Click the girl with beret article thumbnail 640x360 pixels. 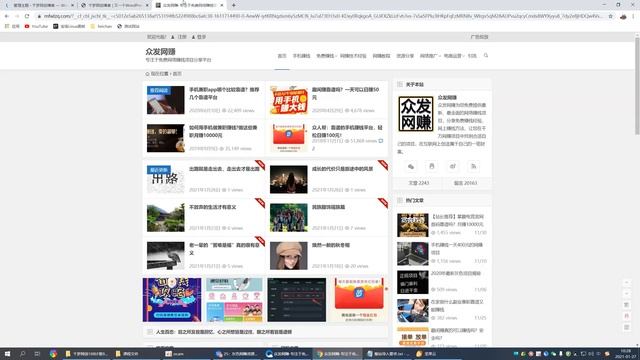(x=289, y=256)
